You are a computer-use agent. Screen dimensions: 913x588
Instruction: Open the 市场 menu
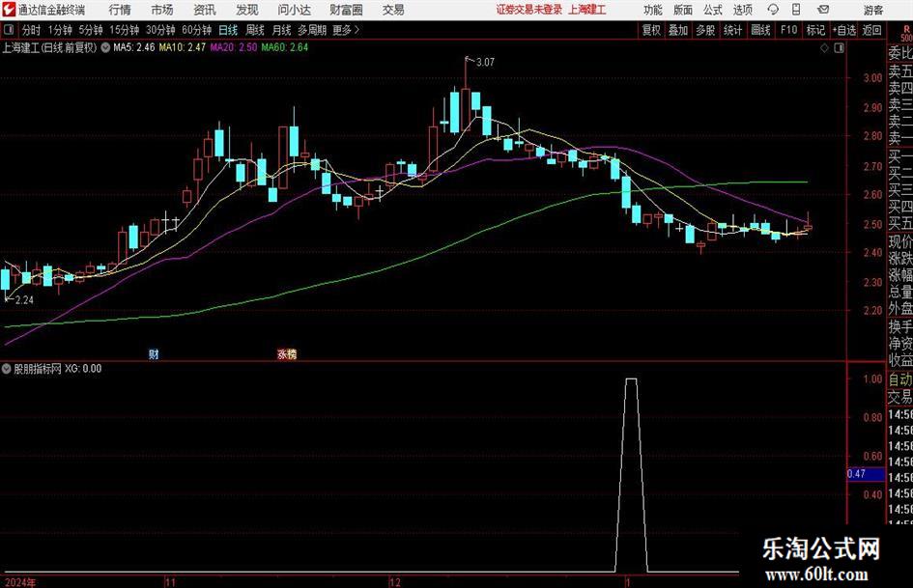[162, 10]
